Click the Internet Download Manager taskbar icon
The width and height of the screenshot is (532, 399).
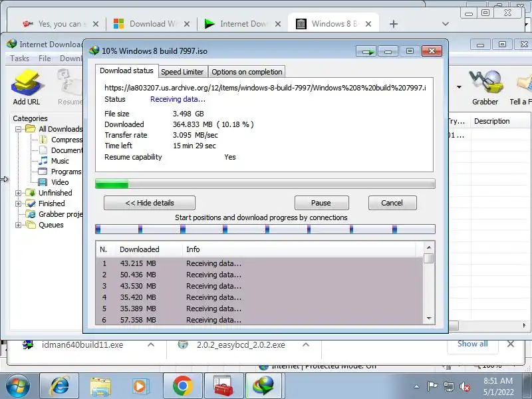[x=264, y=386]
